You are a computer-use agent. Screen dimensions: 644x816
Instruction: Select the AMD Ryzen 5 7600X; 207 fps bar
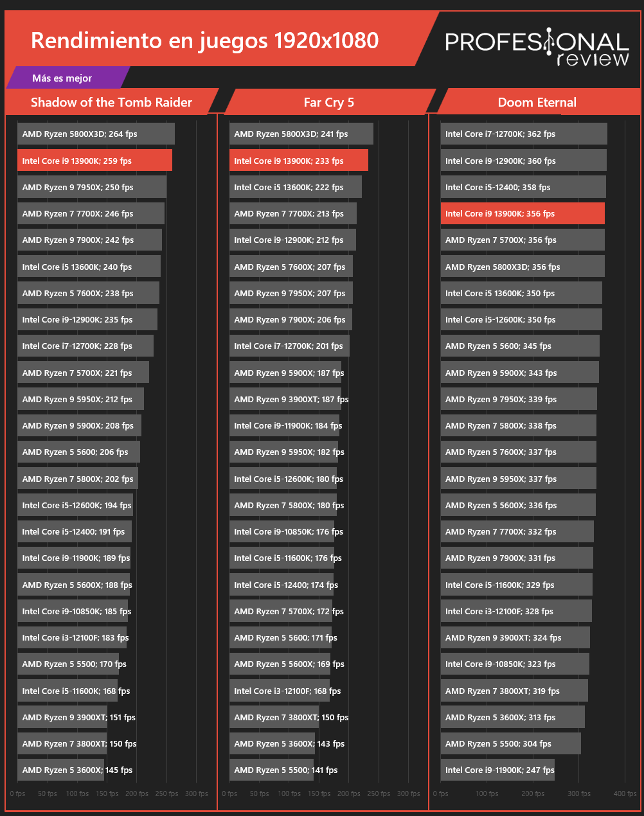pos(291,267)
